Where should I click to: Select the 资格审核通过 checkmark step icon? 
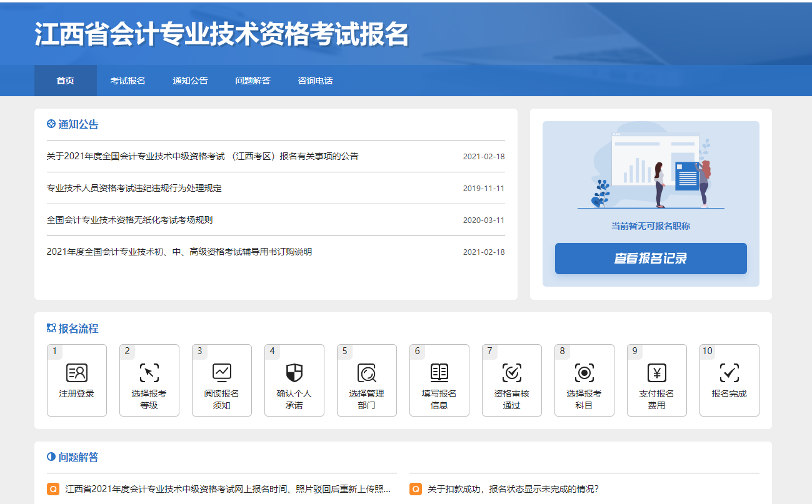click(x=512, y=372)
